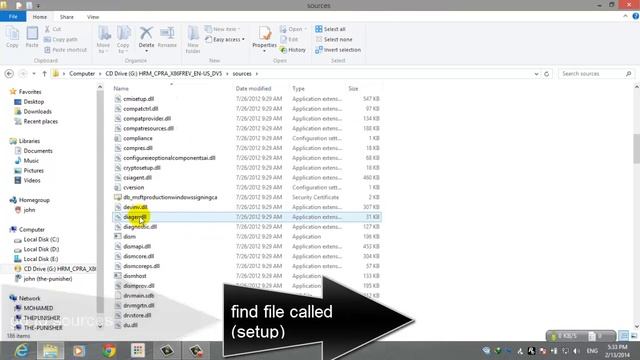This screenshot has width=640, height=360.
Task: Click Copy path in Clipboard group
Action: [60, 40]
